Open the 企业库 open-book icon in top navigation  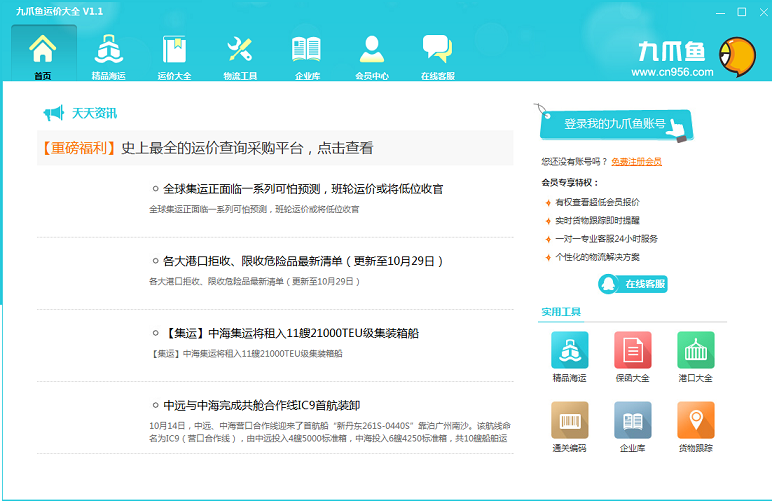click(x=306, y=49)
